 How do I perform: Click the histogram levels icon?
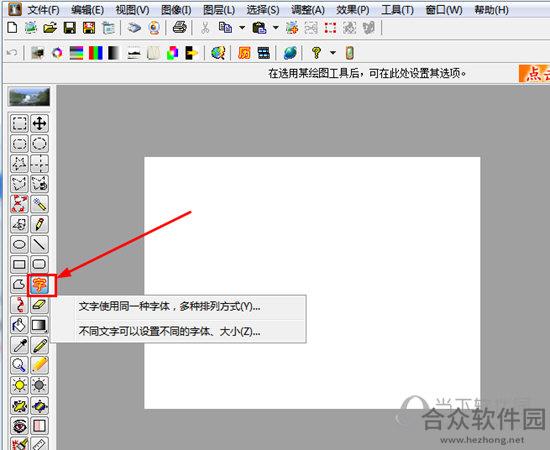134,53
